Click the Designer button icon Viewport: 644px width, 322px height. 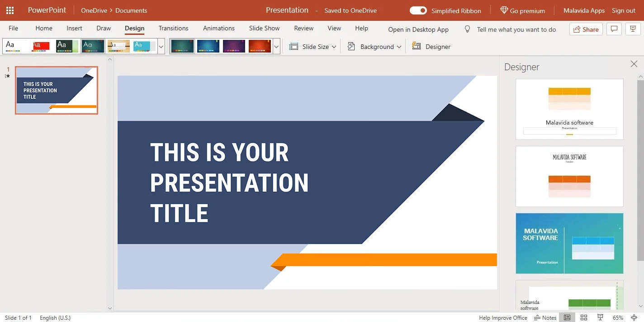pyautogui.click(x=417, y=46)
